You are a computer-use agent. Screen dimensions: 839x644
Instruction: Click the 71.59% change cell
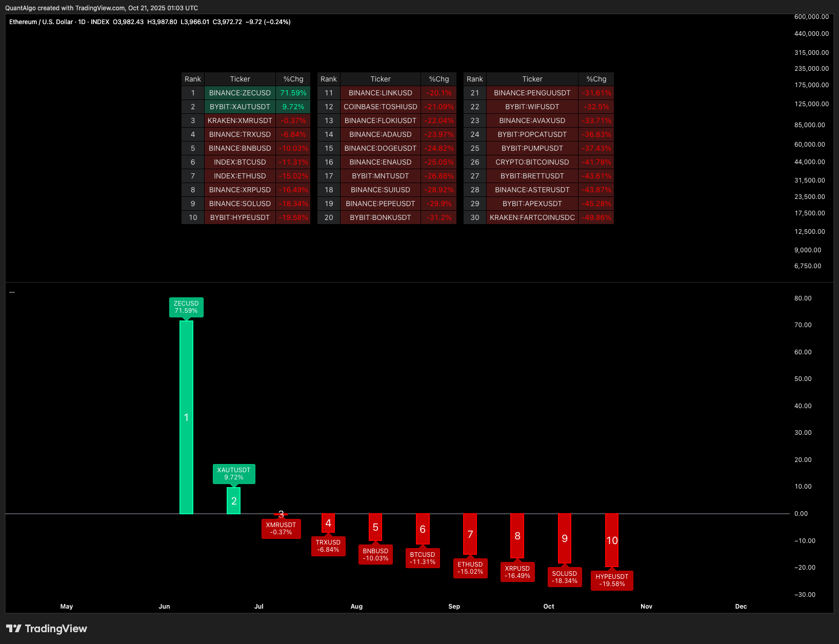(x=293, y=93)
